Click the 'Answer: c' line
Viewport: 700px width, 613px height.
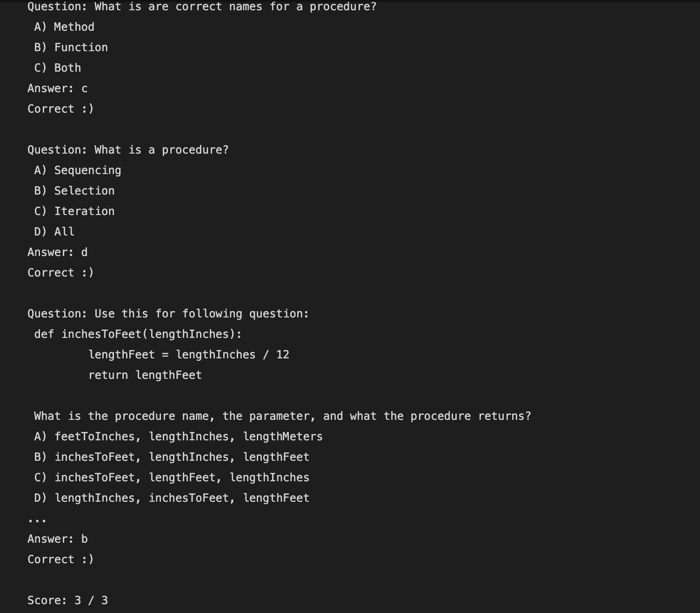coord(57,88)
